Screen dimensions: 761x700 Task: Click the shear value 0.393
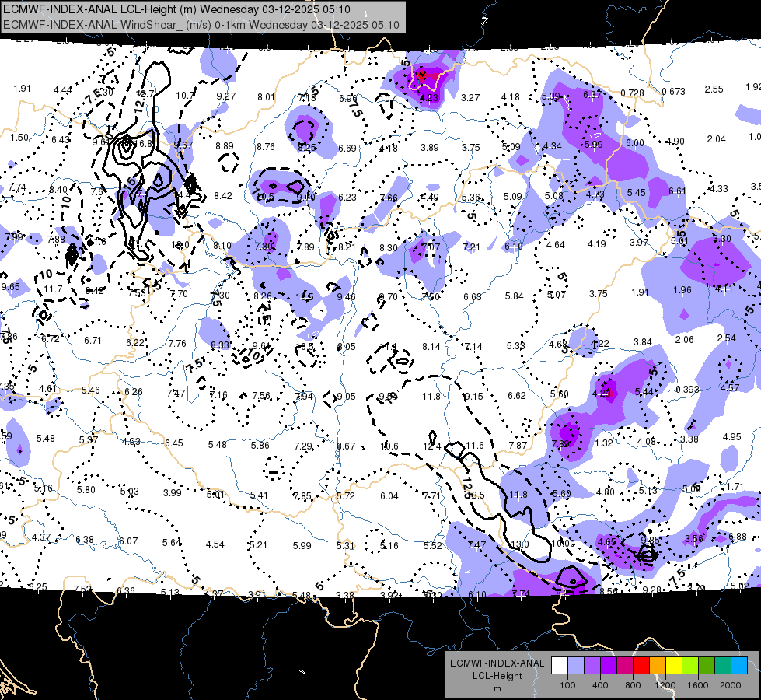(687, 390)
